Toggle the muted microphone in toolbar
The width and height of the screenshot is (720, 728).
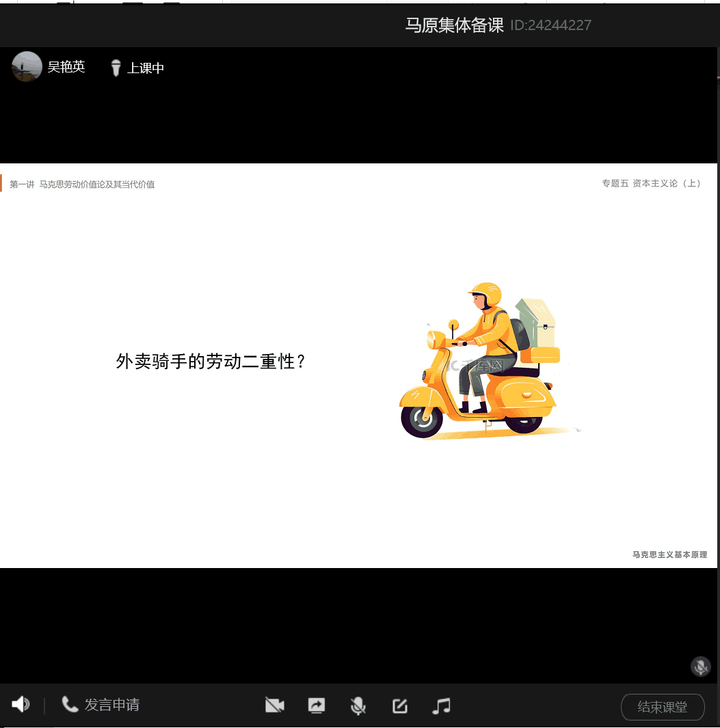point(358,705)
